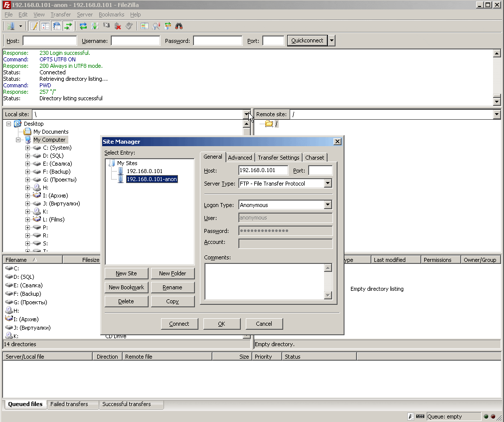The height and width of the screenshot is (422, 504).
Task: Toggle remote directory tree toolbar icon
Action: 57,26
